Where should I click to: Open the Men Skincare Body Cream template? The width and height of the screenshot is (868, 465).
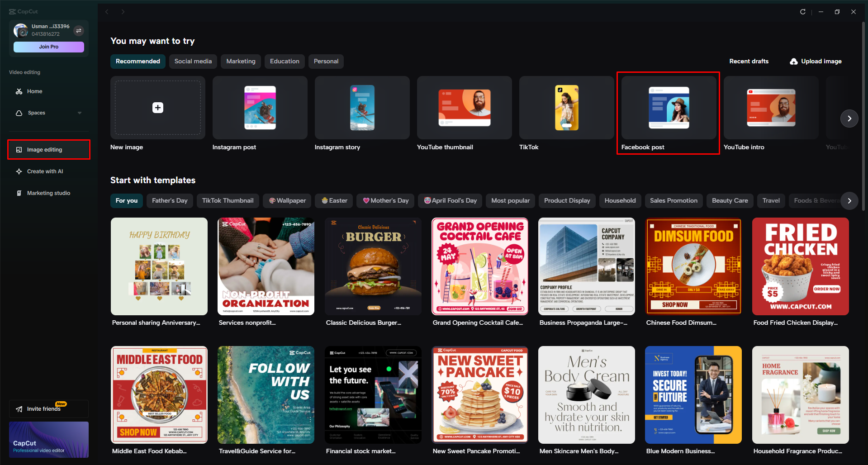pos(587,395)
